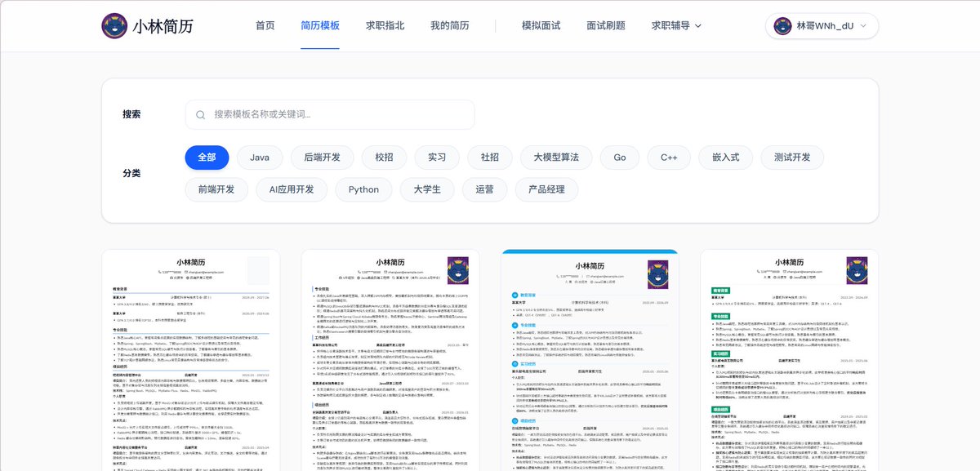
Task: Filter templates by AI应用开发
Action: click(x=292, y=189)
